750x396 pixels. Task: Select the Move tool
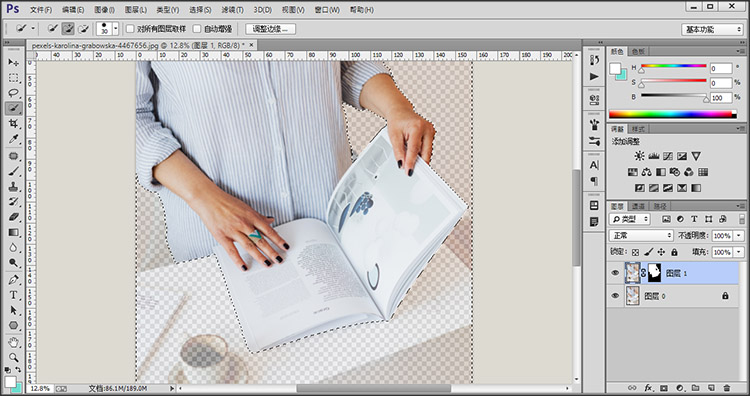(14, 63)
